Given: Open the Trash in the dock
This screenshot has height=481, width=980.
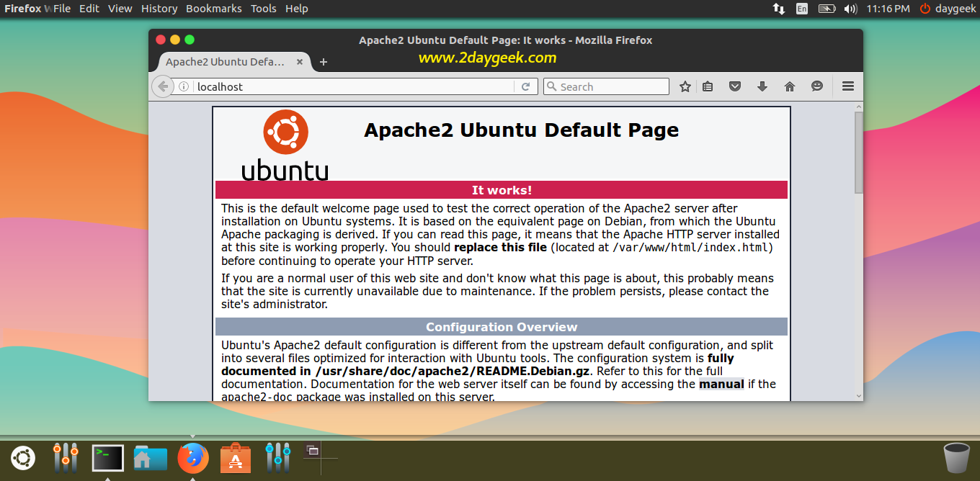Looking at the screenshot, I should click(956, 458).
